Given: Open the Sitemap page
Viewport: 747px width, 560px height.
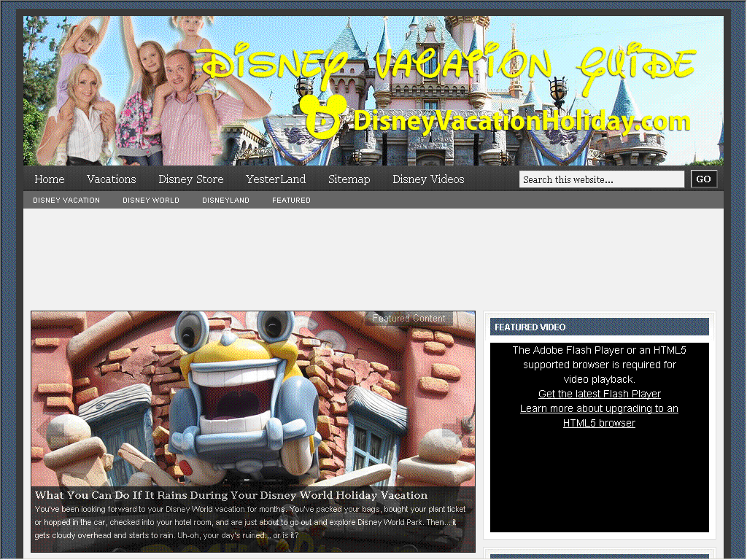Looking at the screenshot, I should tap(349, 179).
